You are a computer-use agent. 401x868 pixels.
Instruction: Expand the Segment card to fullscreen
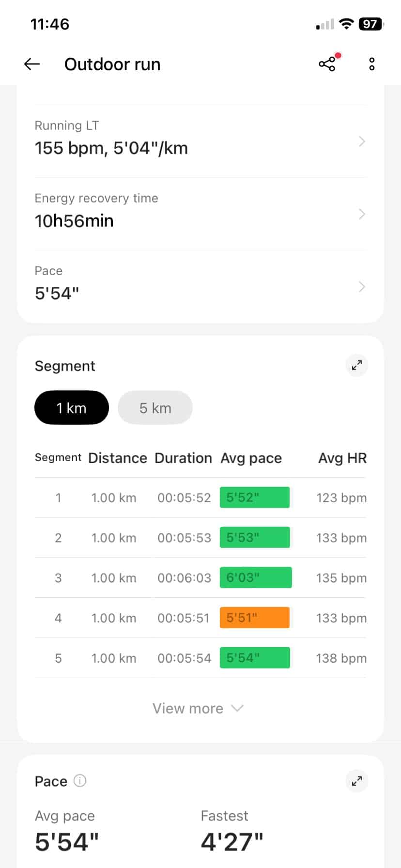click(357, 365)
